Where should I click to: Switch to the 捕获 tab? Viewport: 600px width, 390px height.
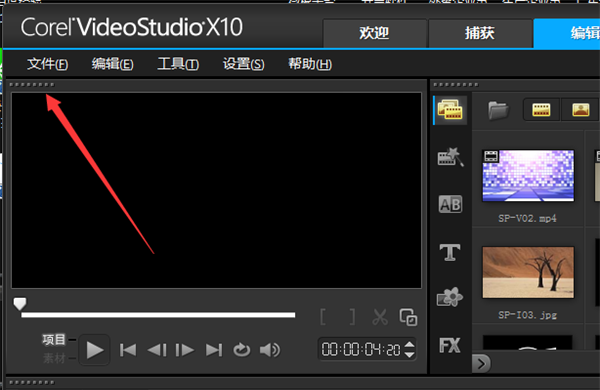[x=480, y=33]
